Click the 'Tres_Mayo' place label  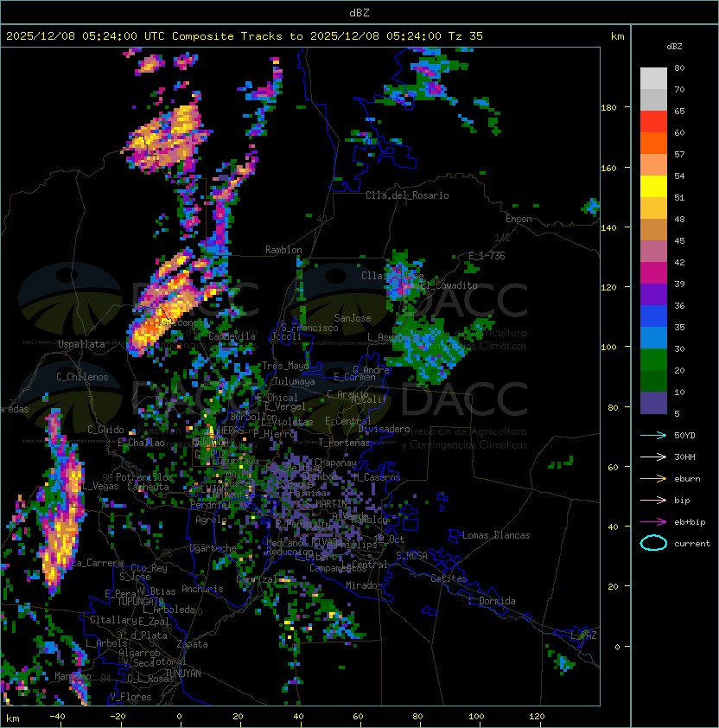(x=285, y=366)
